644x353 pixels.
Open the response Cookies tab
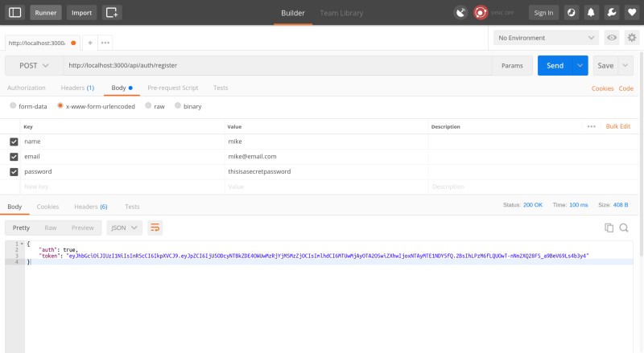(47, 207)
